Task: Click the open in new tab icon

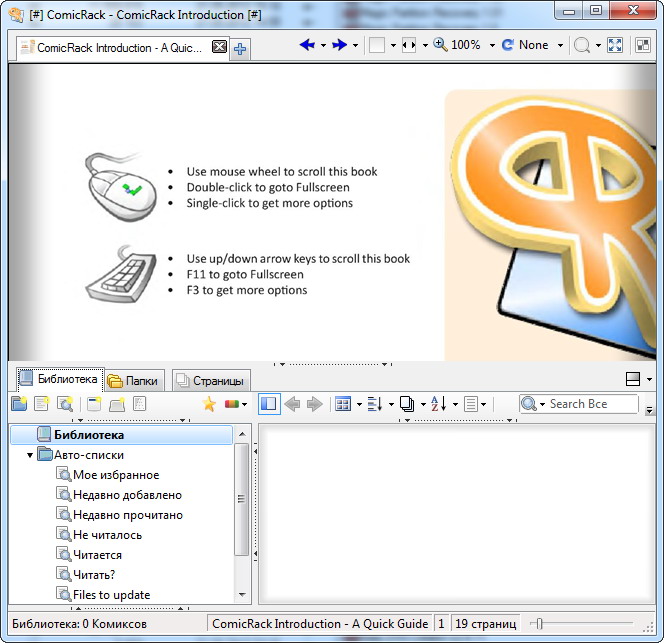Action: coord(117,404)
